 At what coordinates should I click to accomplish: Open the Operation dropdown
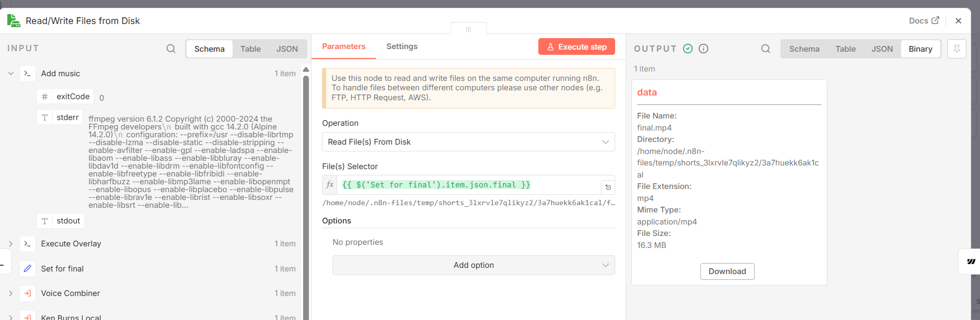468,142
